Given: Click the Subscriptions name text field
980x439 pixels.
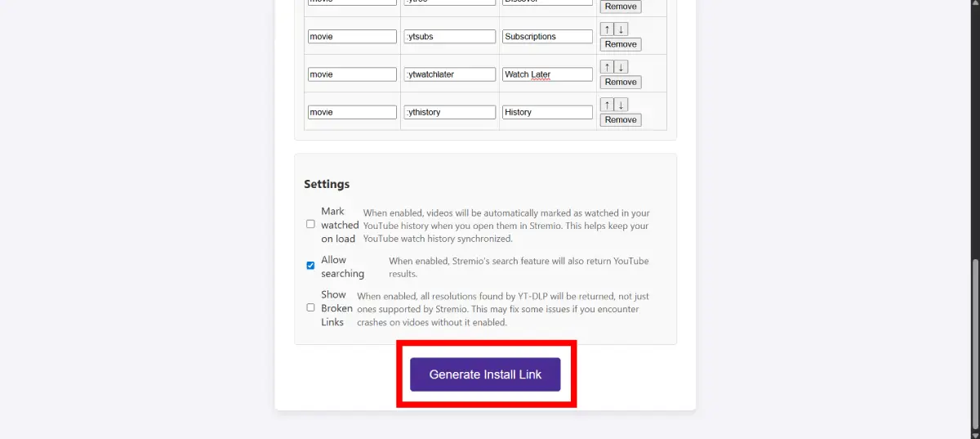Looking at the screenshot, I should [547, 37].
